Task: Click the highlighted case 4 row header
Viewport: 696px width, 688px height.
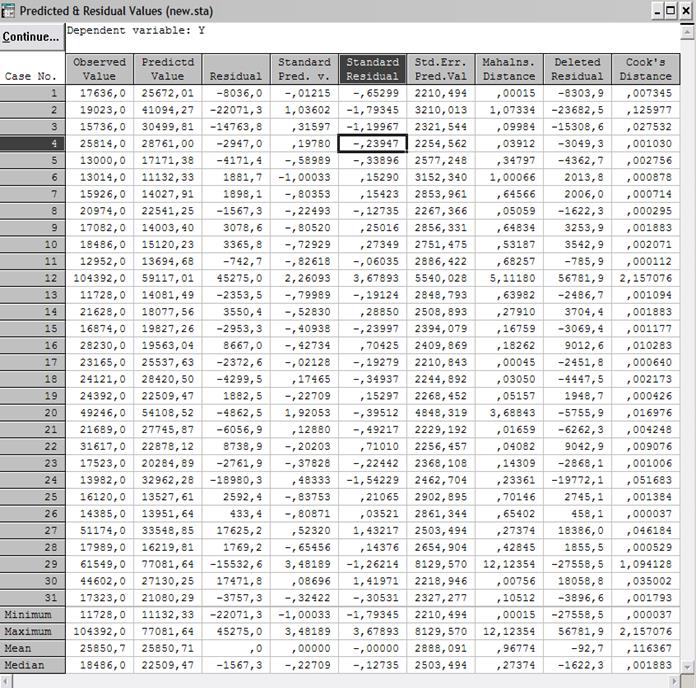Action: [x=33, y=145]
